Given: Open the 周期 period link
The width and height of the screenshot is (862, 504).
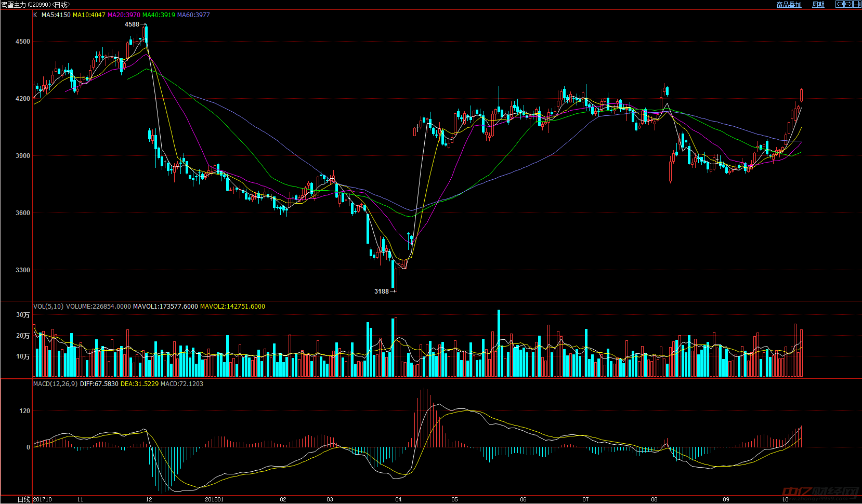Looking at the screenshot, I should pos(818,5).
